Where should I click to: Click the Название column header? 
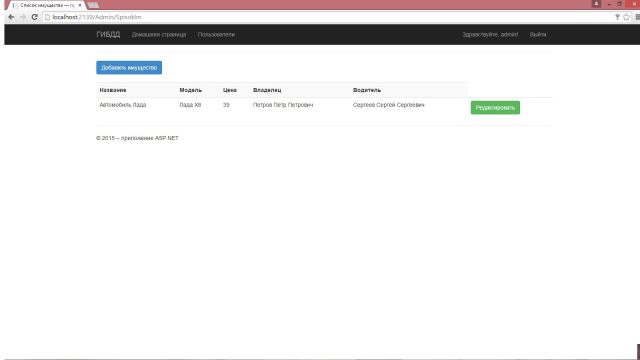[x=113, y=90]
